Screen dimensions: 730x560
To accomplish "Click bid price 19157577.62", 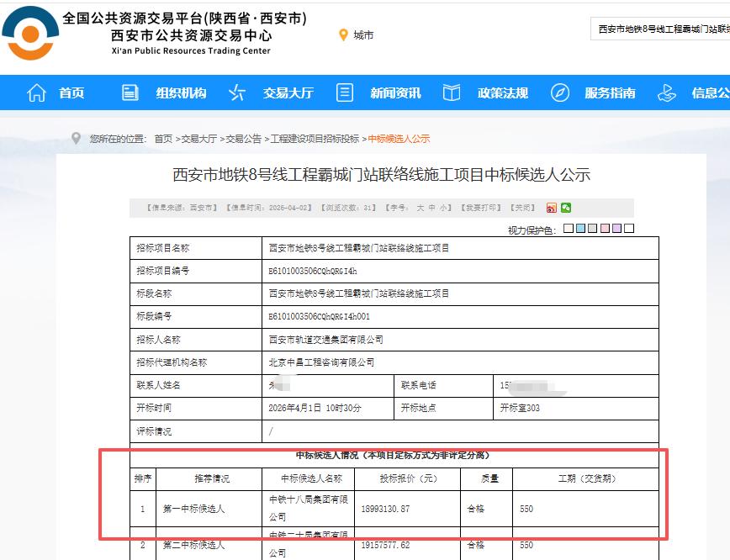I will [385, 545].
